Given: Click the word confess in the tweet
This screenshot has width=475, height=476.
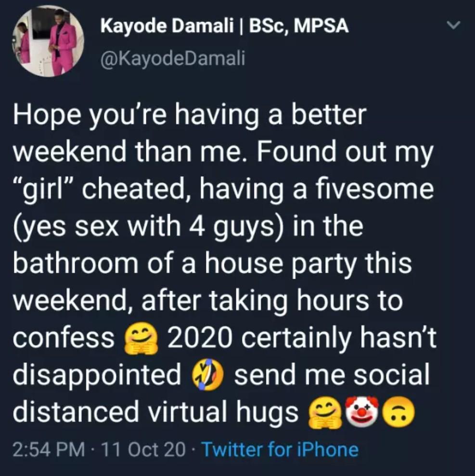Looking at the screenshot, I should [64, 337].
